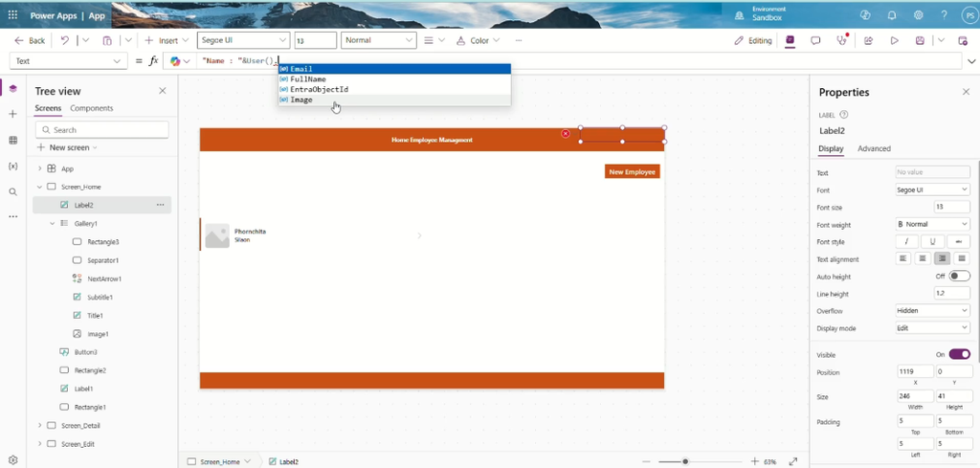Image resolution: width=980 pixels, height=468 pixels.
Task: Toggle the Visible switch off
Action: [x=959, y=354]
